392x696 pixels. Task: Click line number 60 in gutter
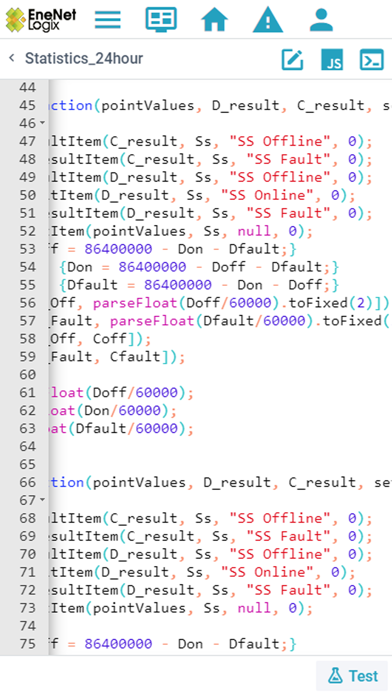[x=28, y=375]
